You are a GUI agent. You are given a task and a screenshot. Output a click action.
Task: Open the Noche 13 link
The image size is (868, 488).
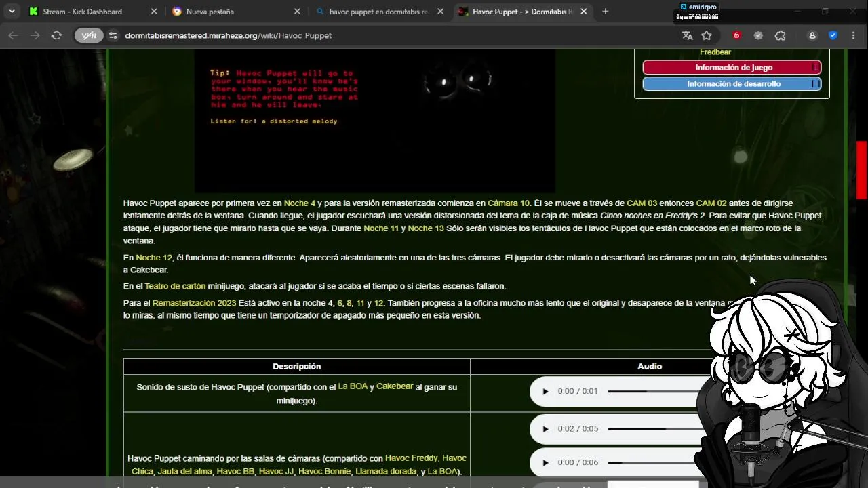(x=426, y=228)
